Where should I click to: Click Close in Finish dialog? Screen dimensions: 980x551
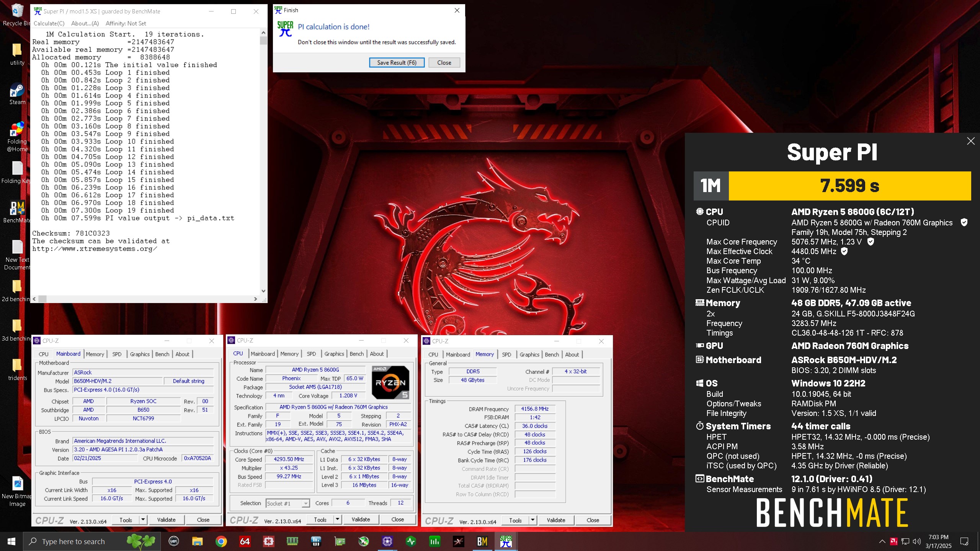coord(444,62)
